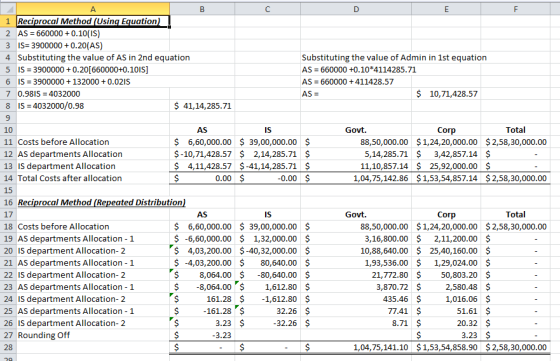The image size is (560, 361).
Task: Select column E header
Action: pos(446,9)
